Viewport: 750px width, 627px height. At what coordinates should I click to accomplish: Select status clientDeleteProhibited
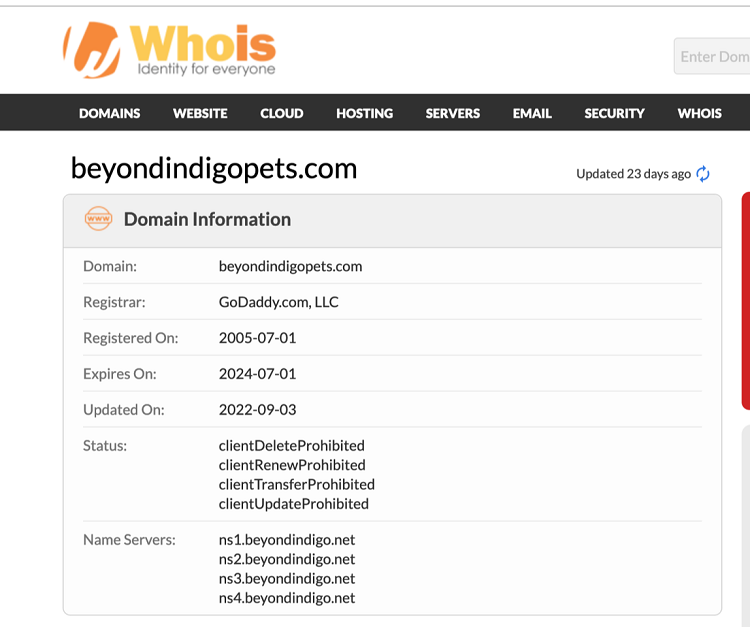[291, 445]
